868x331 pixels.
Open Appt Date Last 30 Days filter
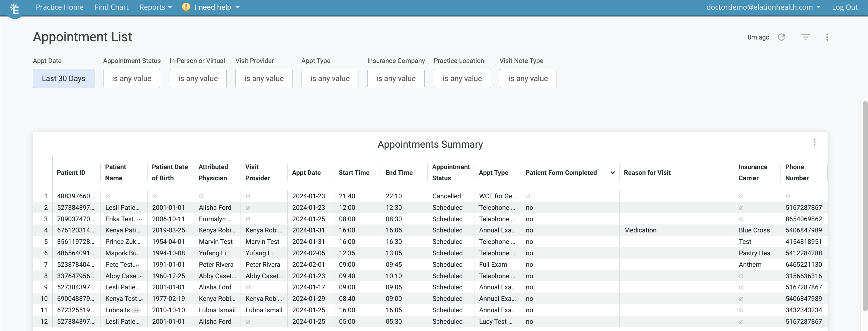[x=63, y=78]
